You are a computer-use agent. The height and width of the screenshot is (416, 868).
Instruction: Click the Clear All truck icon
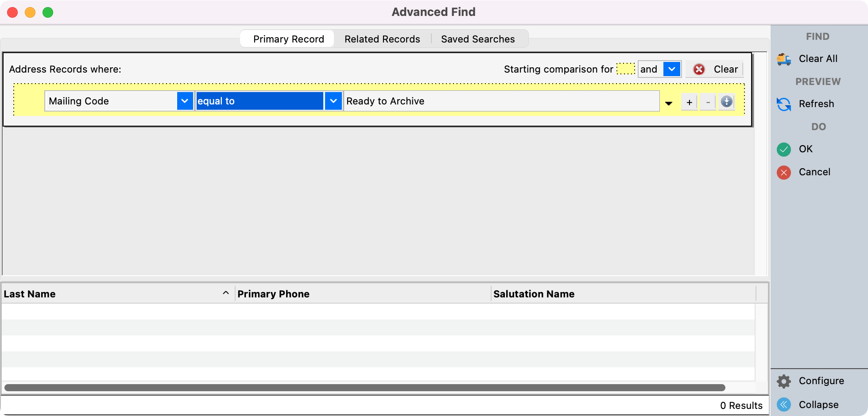pyautogui.click(x=784, y=59)
